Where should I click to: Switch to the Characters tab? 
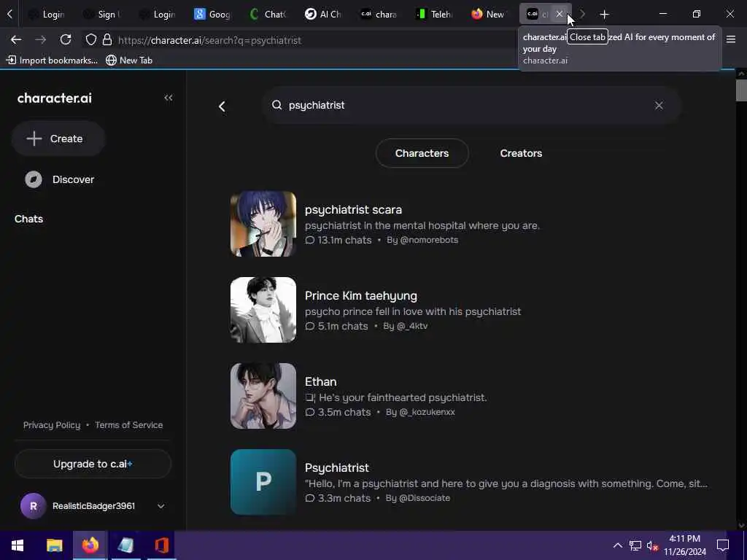422,153
